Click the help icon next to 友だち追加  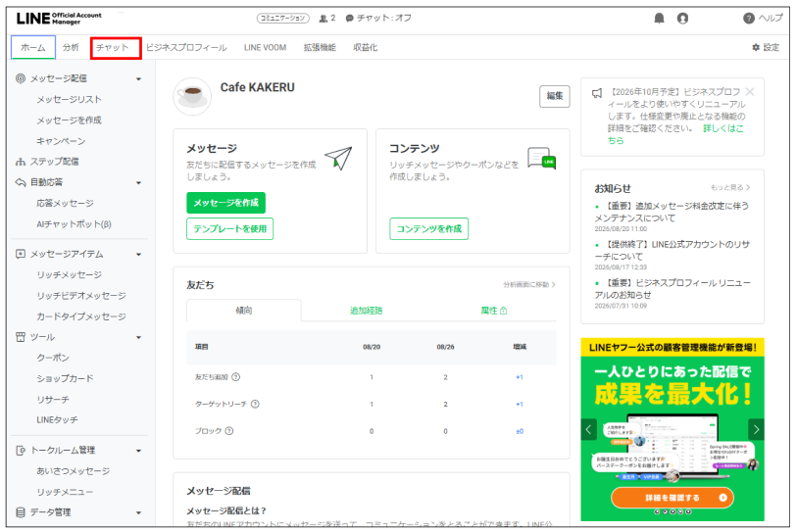point(236,377)
